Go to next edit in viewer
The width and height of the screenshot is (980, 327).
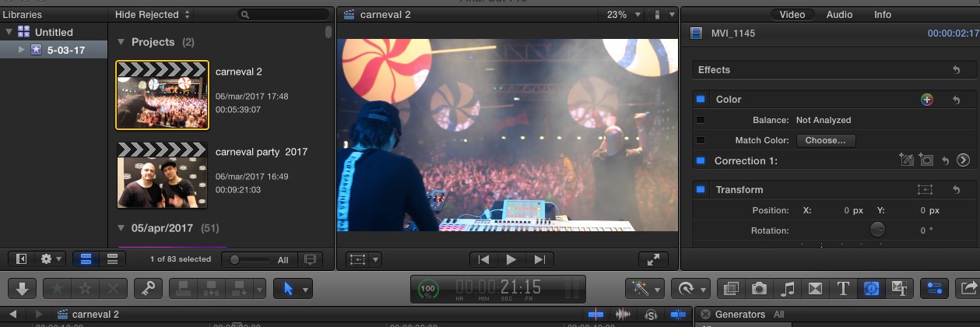click(539, 259)
